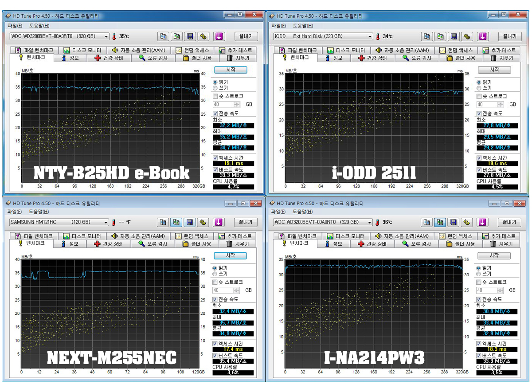Image resolution: width=532 pixels, height=392 pixels.
Task: Open 디스크 모니터 tab in iODD window
Action: pyautogui.click(x=346, y=51)
